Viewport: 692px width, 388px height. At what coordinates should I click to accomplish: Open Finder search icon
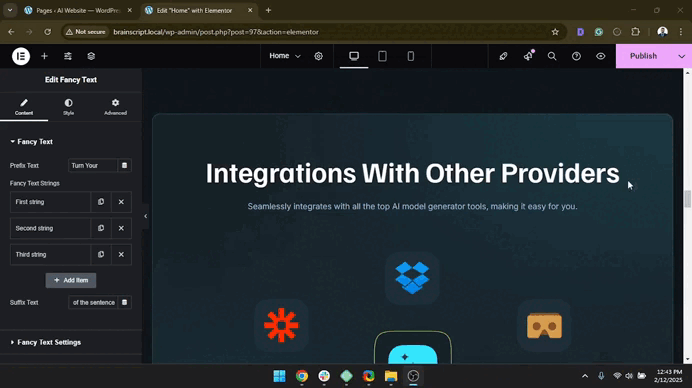click(x=552, y=56)
